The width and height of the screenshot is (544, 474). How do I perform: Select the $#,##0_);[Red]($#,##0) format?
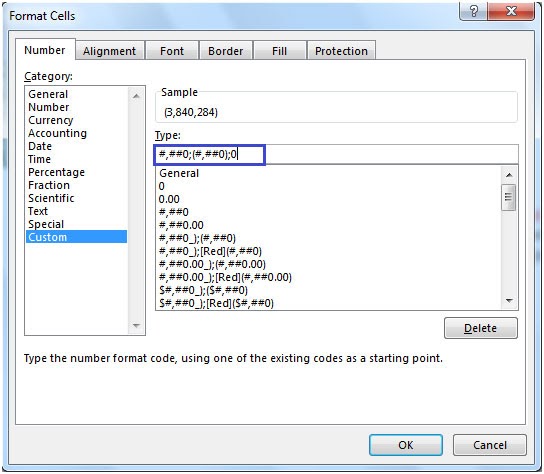(216, 303)
